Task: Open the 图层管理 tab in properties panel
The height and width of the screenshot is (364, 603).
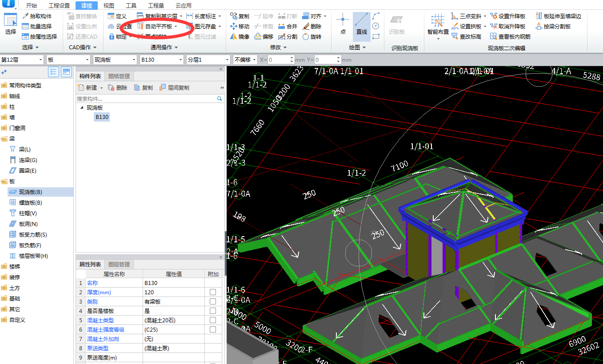Action: pyautogui.click(x=119, y=265)
